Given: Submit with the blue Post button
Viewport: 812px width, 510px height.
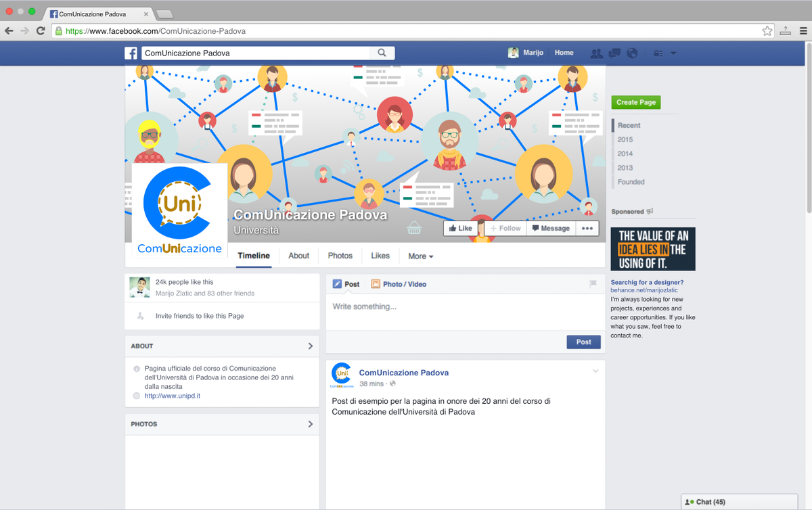Looking at the screenshot, I should (x=584, y=342).
